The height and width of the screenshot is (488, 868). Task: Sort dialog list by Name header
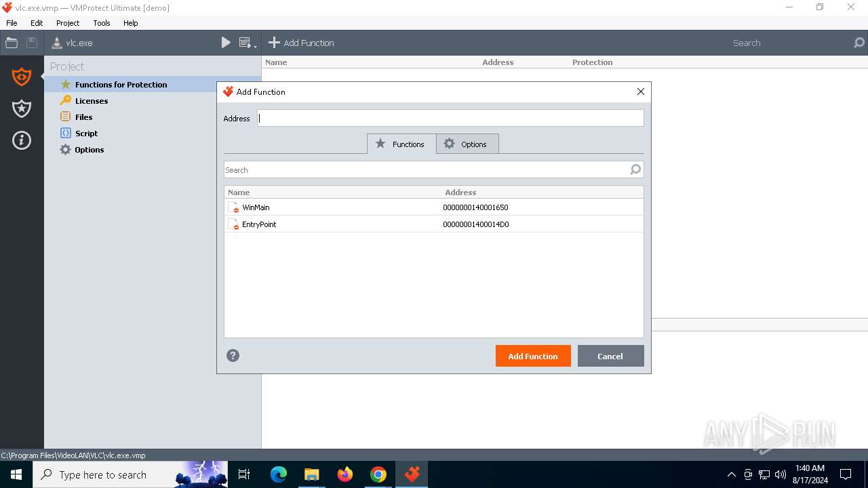pyautogui.click(x=239, y=192)
